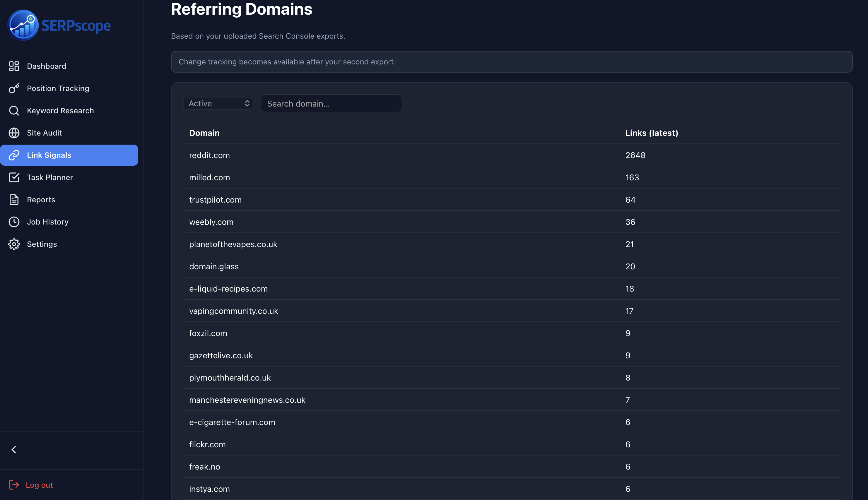Click the SERPscope logo
The height and width of the screenshot is (500, 868).
pyautogui.click(x=59, y=25)
